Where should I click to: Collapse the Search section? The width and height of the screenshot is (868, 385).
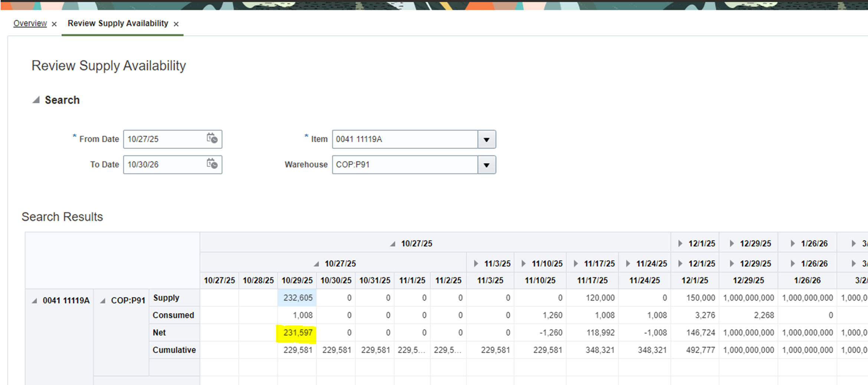[x=36, y=100]
